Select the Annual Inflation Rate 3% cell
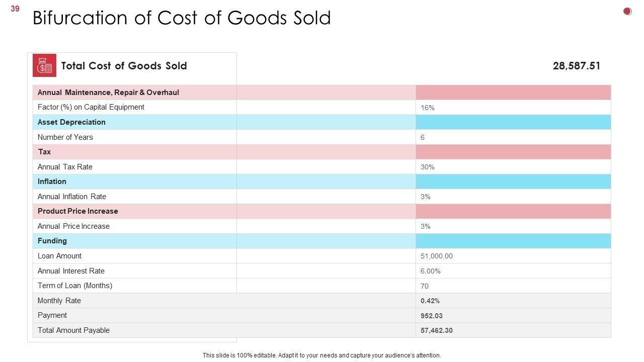The image size is (644, 362). [426, 197]
